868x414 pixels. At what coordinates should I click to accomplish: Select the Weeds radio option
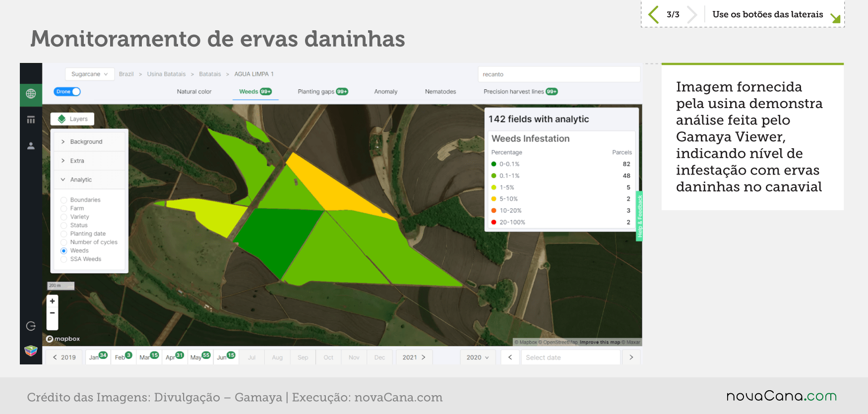[63, 251]
